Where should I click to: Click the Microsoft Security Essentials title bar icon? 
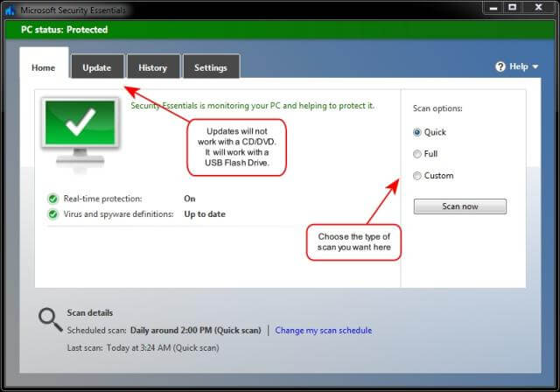point(10,8)
